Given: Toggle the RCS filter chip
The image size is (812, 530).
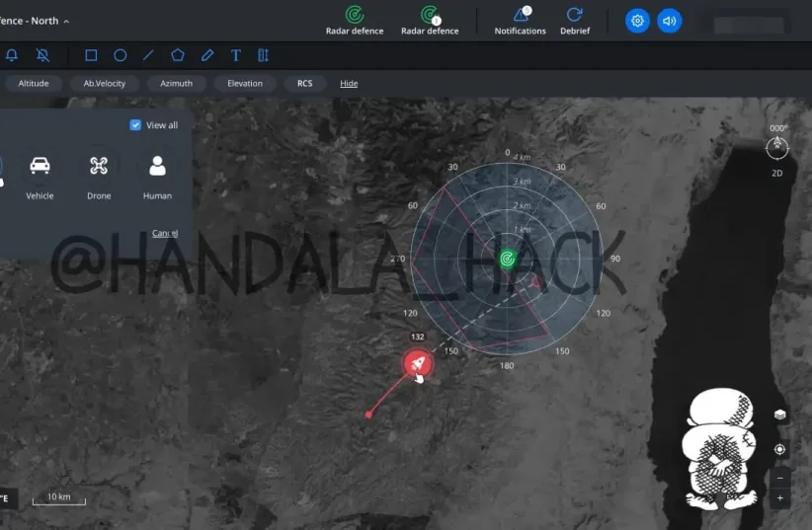Looking at the screenshot, I should pyautogui.click(x=304, y=84).
